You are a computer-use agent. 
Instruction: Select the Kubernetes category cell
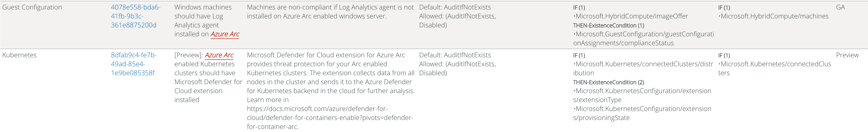point(19,55)
